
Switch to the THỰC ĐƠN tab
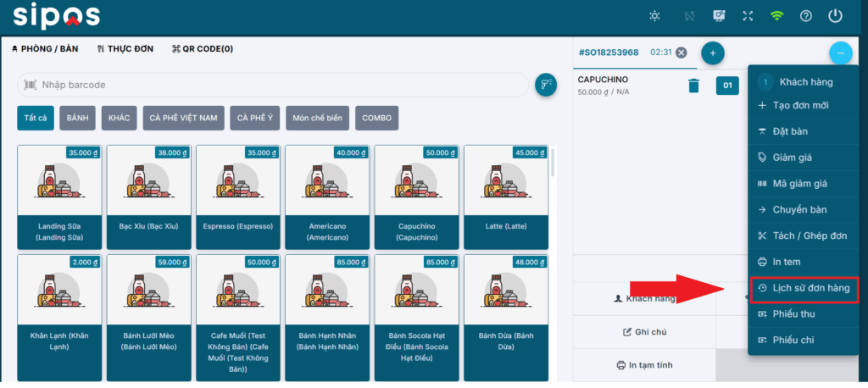tap(125, 49)
